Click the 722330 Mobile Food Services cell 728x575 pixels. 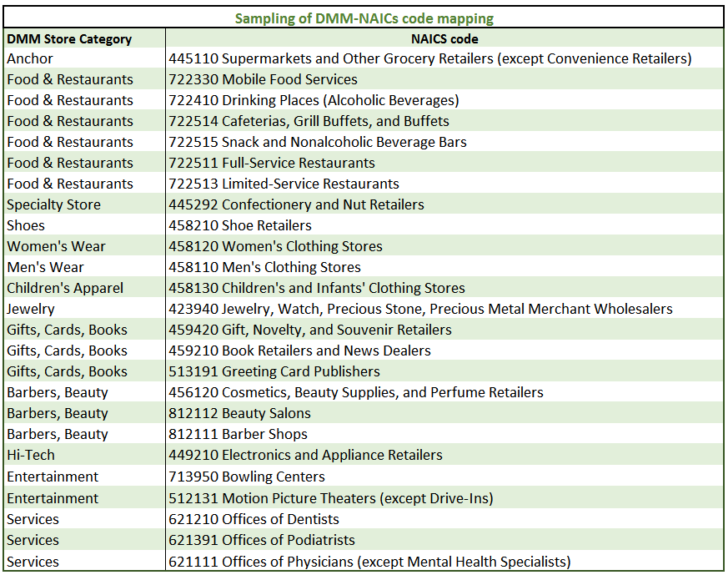click(263, 79)
